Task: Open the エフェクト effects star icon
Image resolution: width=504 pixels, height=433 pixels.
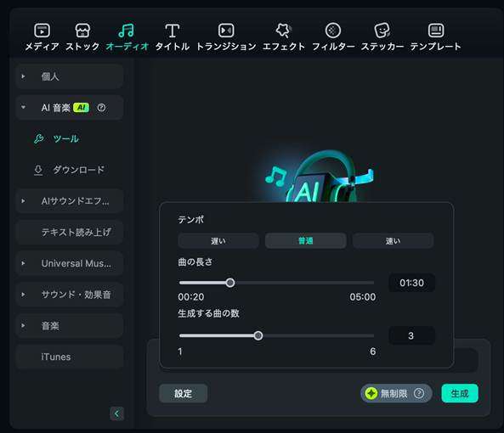Action: [283, 31]
